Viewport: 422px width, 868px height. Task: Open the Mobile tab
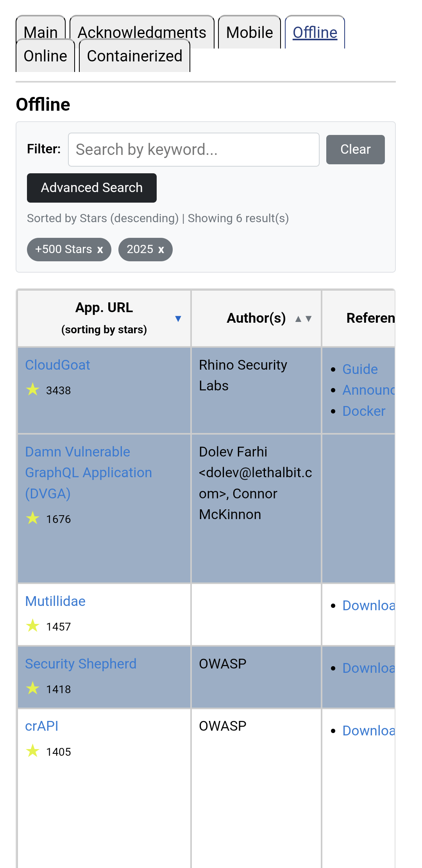pyautogui.click(x=249, y=32)
